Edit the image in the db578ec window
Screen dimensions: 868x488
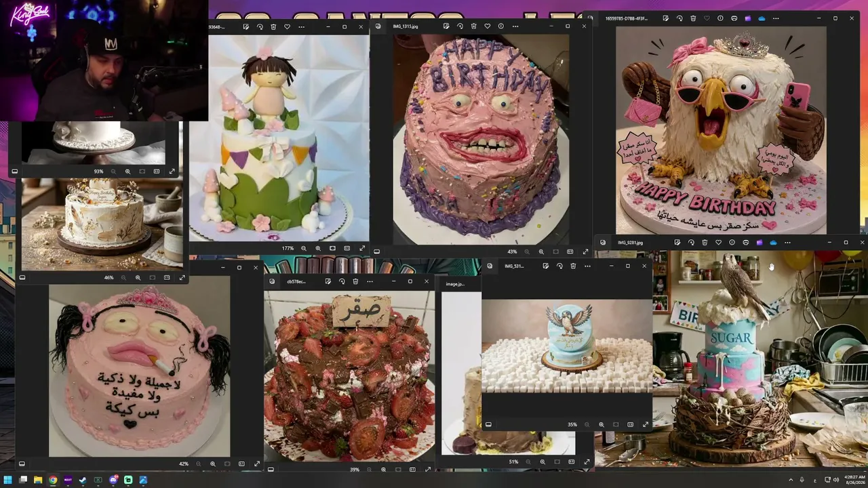click(328, 281)
